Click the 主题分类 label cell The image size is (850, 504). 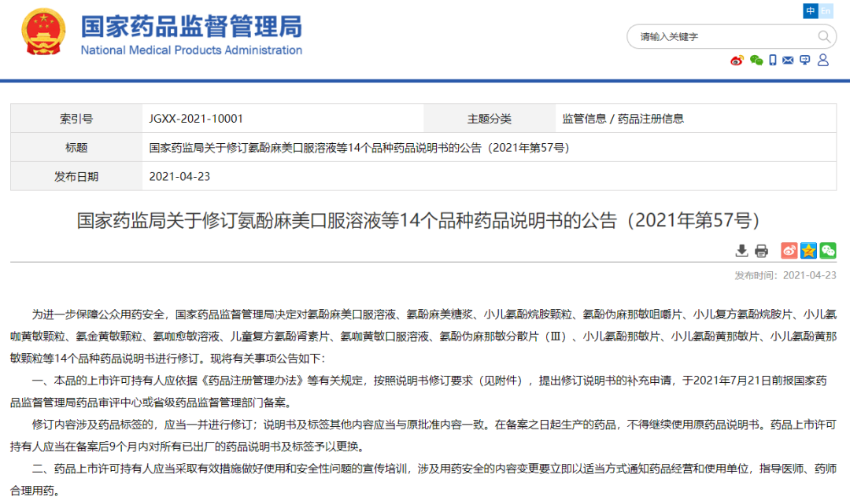490,119
